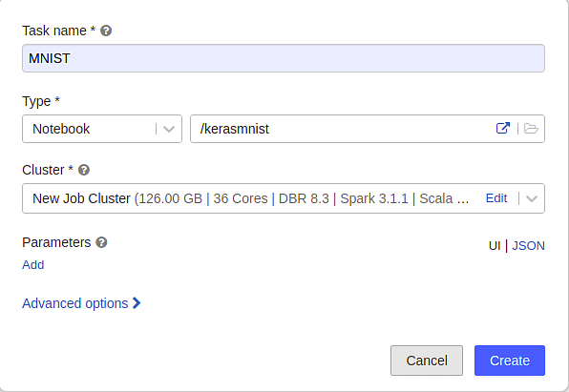This screenshot has height=392, width=569.
Task: Open the Notebook type dropdown
Action: tap(102, 129)
